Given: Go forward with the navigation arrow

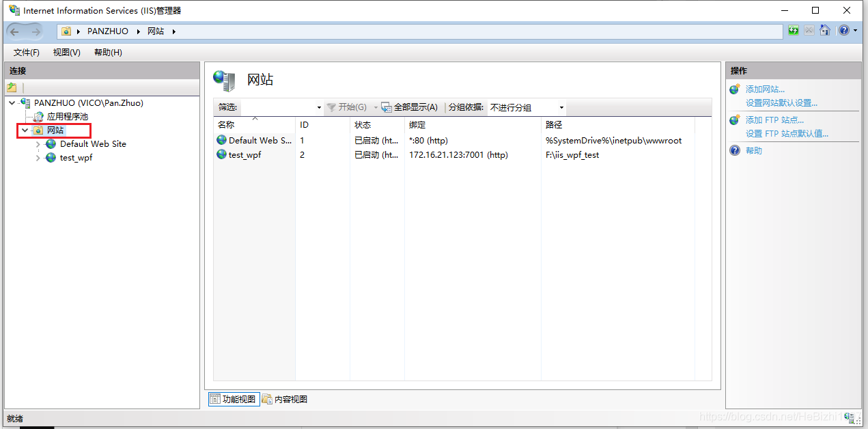Looking at the screenshot, I should 36,31.
